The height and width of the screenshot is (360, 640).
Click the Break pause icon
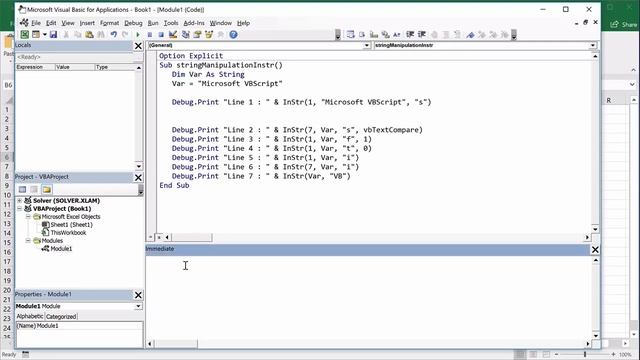click(150, 35)
